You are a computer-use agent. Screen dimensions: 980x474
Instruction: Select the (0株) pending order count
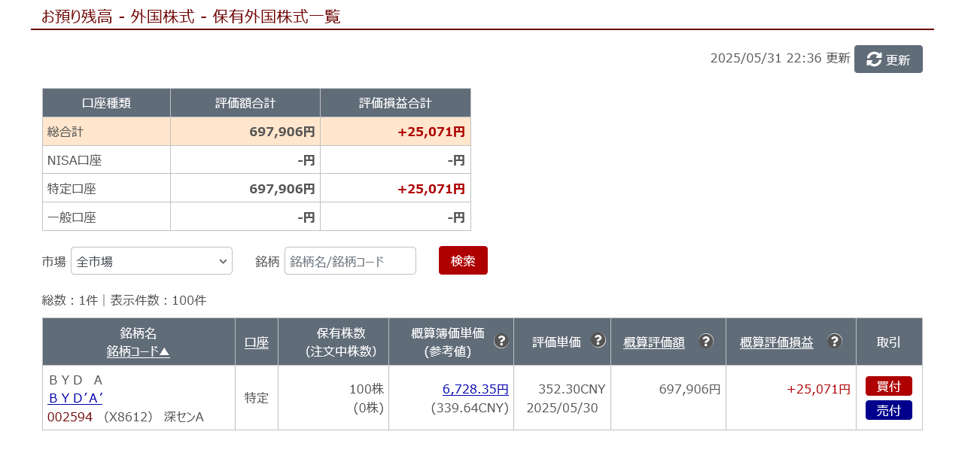coord(369,408)
